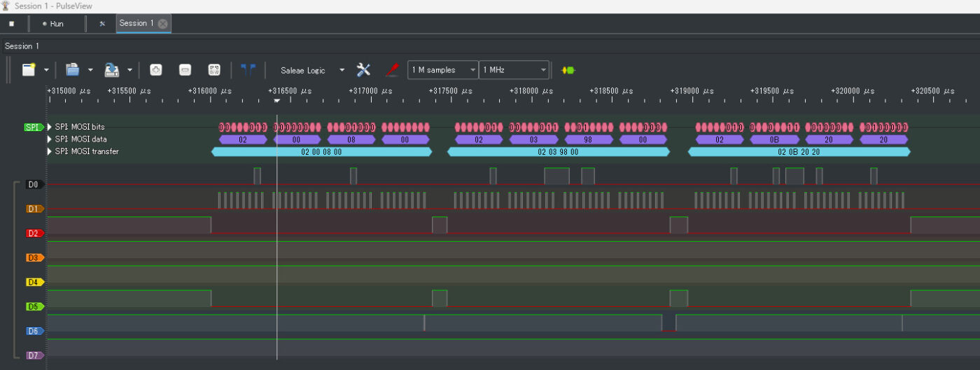
Task: Click the green SPI decoder label
Action: (34, 127)
